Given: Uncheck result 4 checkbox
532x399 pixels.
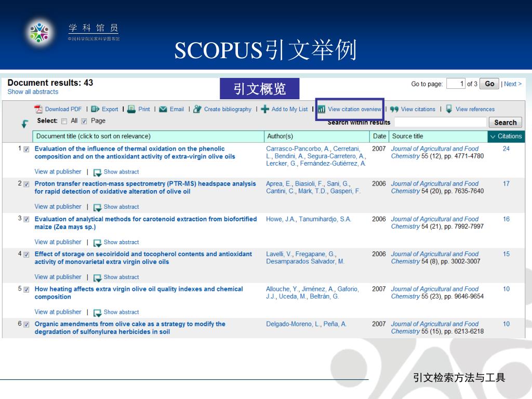Looking at the screenshot, I should click(26, 255).
